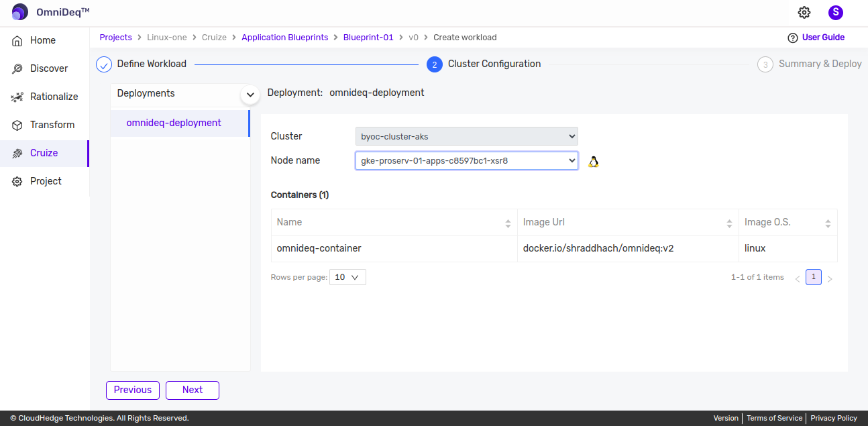Image resolution: width=868 pixels, height=426 pixels.
Task: Click the User Guide help icon
Action: (x=793, y=38)
